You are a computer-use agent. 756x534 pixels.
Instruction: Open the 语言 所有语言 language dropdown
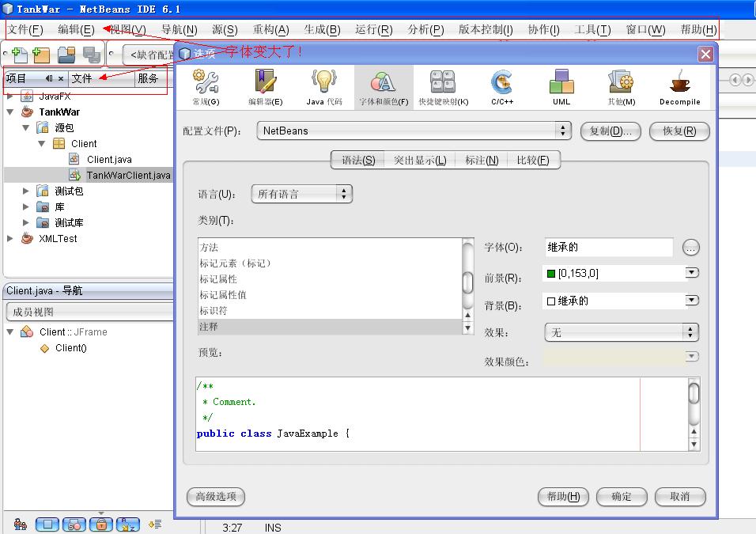[x=302, y=194]
